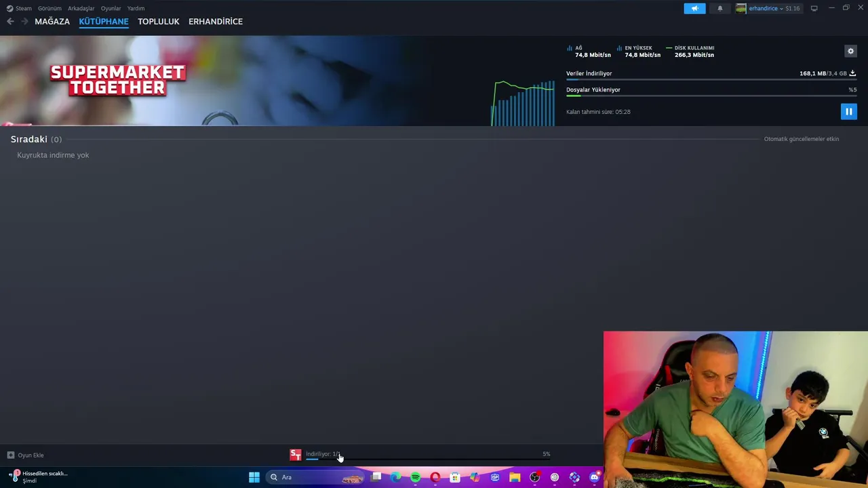Click Oyun Ekle button
The width and height of the screenshot is (868, 488).
pyautogui.click(x=25, y=455)
